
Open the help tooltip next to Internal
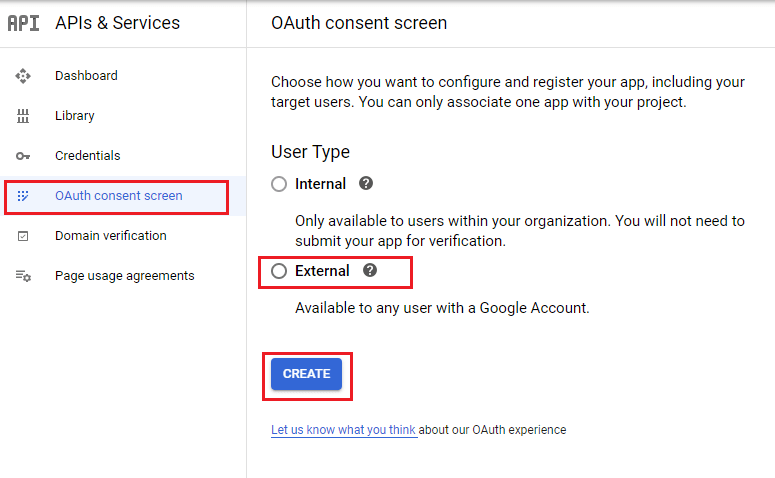pyautogui.click(x=366, y=184)
